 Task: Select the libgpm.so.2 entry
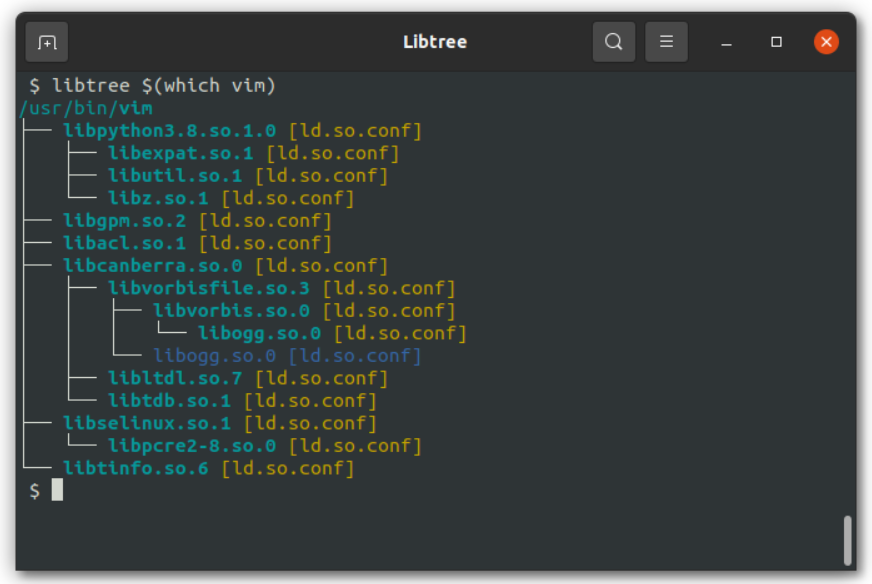coord(125,220)
